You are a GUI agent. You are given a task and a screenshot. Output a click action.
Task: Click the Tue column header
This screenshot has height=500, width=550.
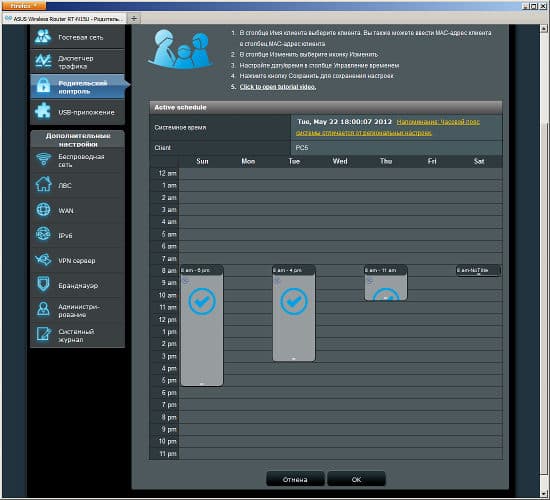tap(294, 161)
